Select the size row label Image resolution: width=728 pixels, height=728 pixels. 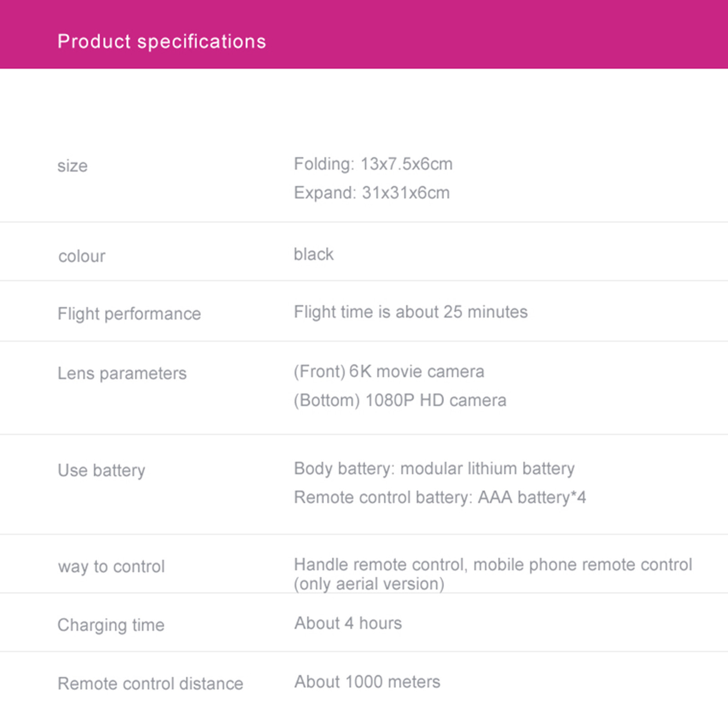[72, 166]
